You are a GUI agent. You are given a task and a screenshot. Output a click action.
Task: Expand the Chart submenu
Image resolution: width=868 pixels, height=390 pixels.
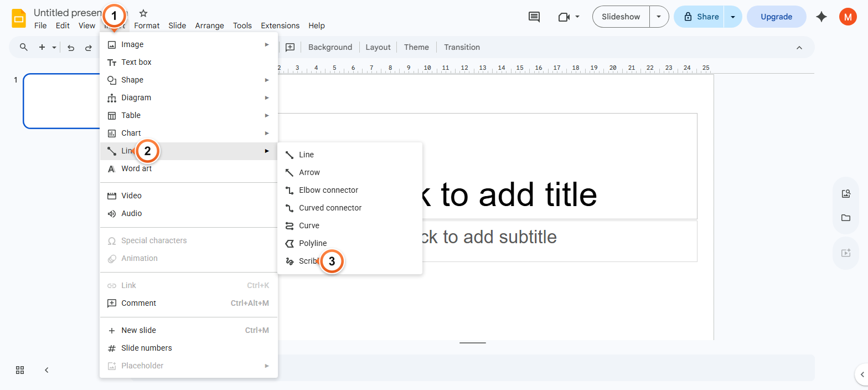pyautogui.click(x=189, y=133)
